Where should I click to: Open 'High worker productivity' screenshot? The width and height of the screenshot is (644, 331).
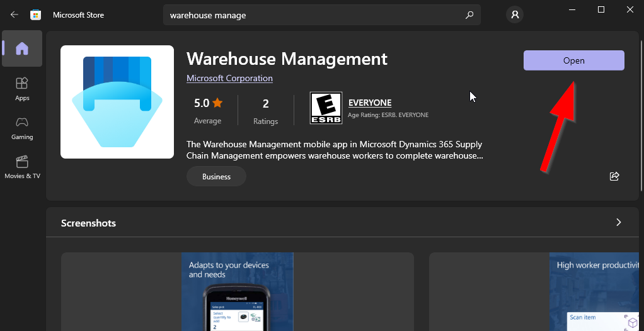click(x=534, y=291)
